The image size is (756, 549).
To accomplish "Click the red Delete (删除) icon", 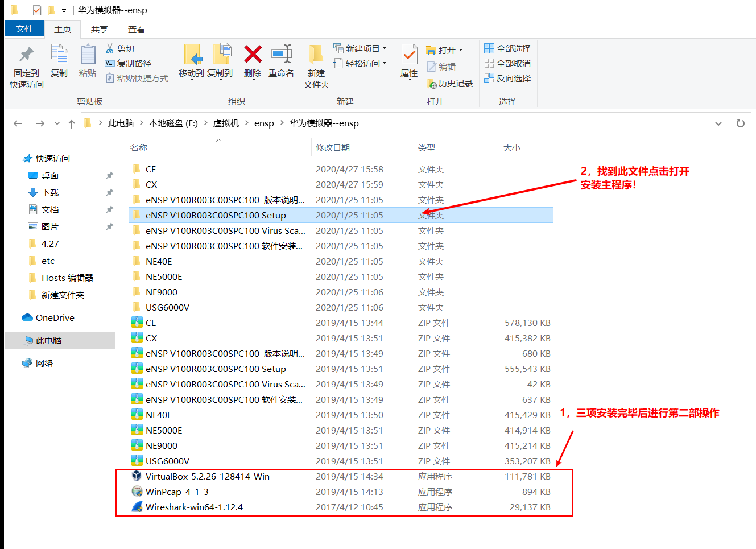I will [x=253, y=55].
